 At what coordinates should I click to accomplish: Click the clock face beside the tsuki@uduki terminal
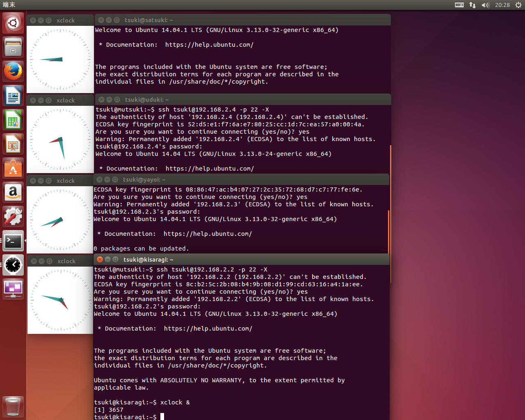coord(60,139)
